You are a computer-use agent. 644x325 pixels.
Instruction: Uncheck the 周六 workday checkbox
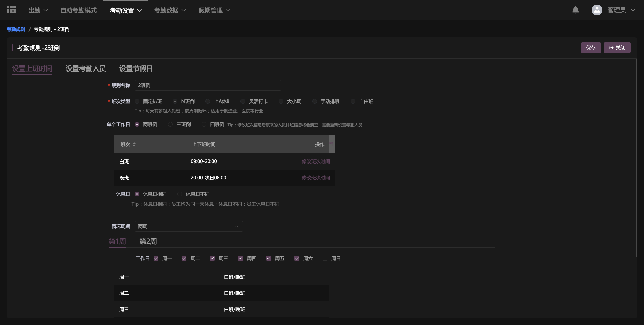pyautogui.click(x=297, y=258)
